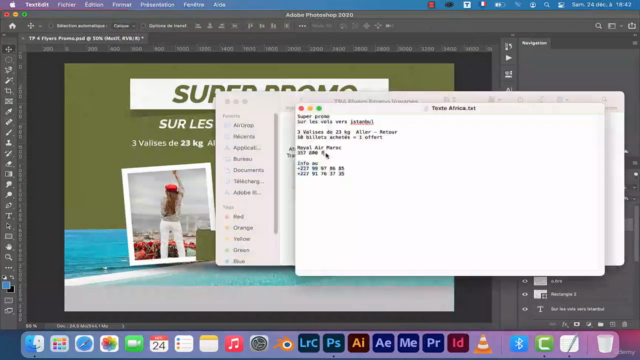Open the edit toolbar three-dots menu

pos(9,268)
